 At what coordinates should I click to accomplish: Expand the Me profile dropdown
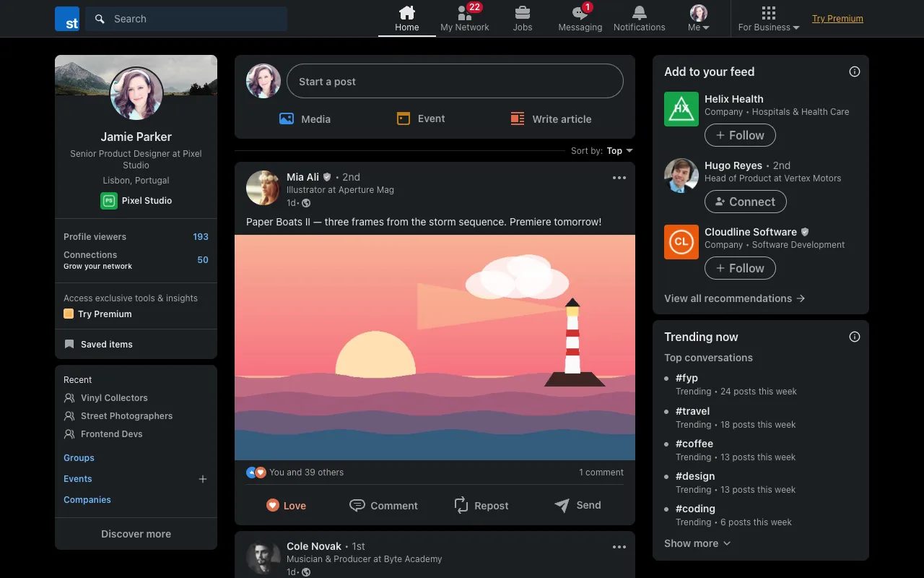698,19
